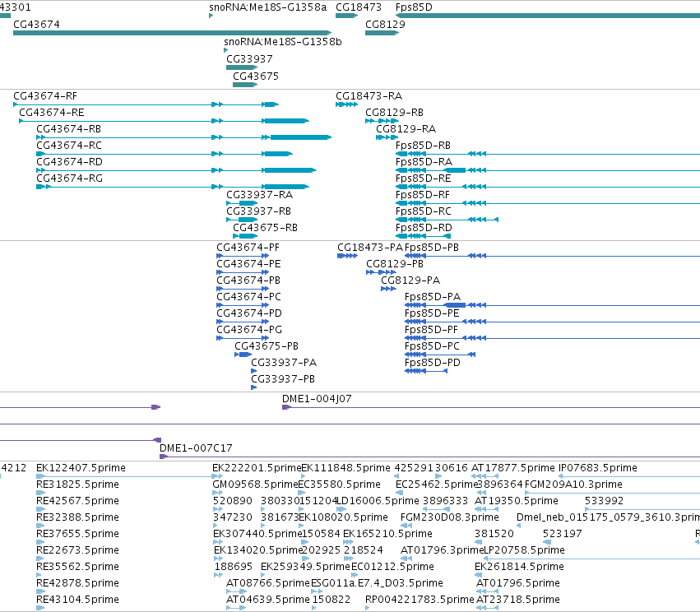
Task: Pick the Fps85D-RC transcript name
Action: click(x=424, y=211)
